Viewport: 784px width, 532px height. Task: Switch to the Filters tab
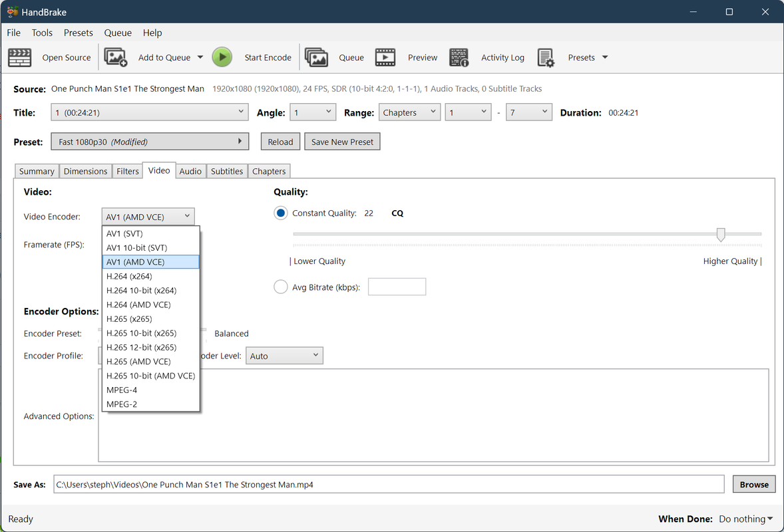[128, 172]
